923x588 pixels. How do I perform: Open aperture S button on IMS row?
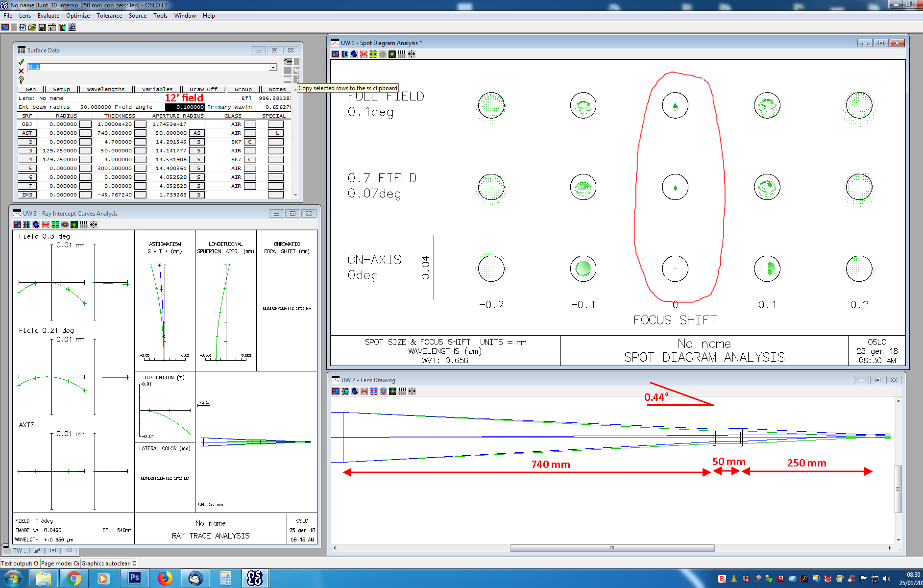[197, 195]
